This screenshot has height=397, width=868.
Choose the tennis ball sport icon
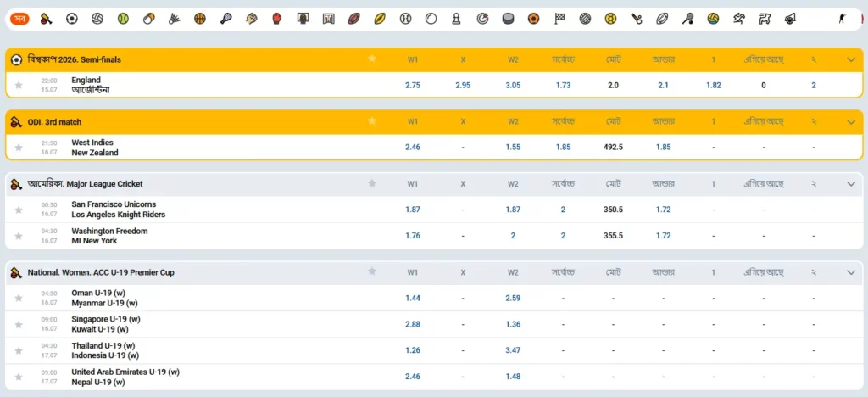123,19
